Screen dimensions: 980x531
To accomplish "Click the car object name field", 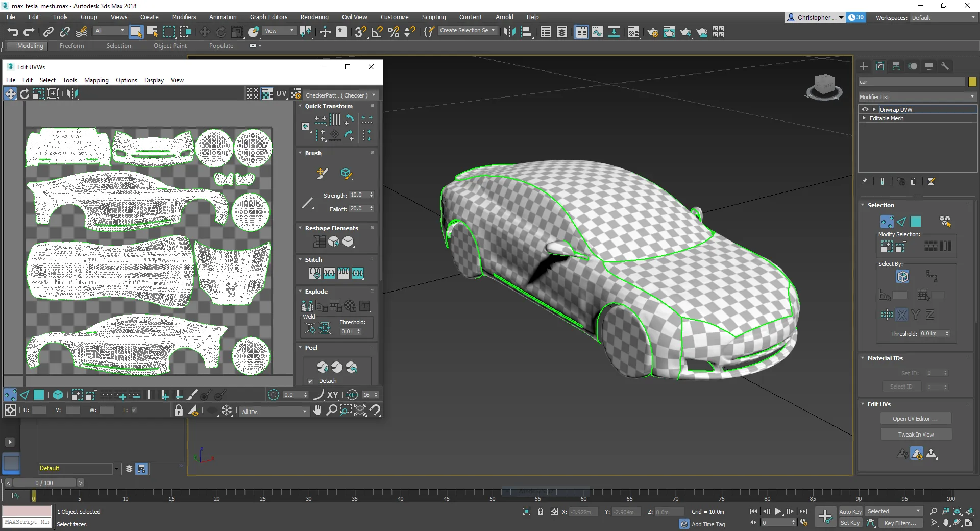I will pyautogui.click(x=911, y=82).
